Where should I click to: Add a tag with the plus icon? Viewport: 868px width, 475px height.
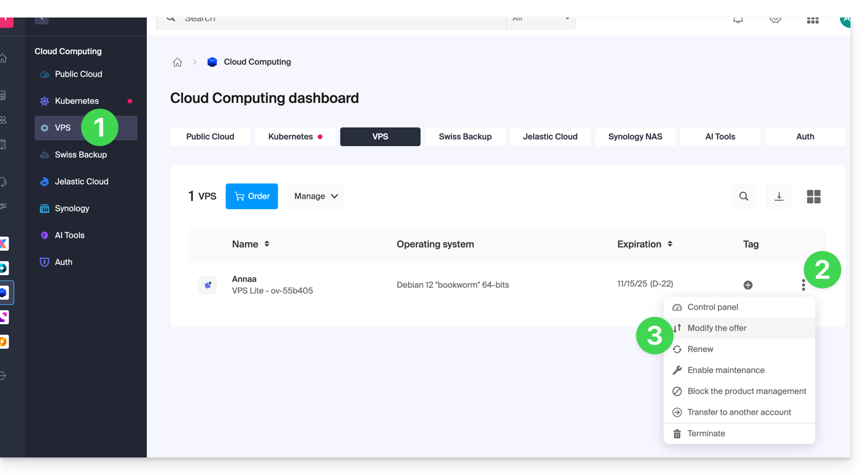click(x=748, y=285)
